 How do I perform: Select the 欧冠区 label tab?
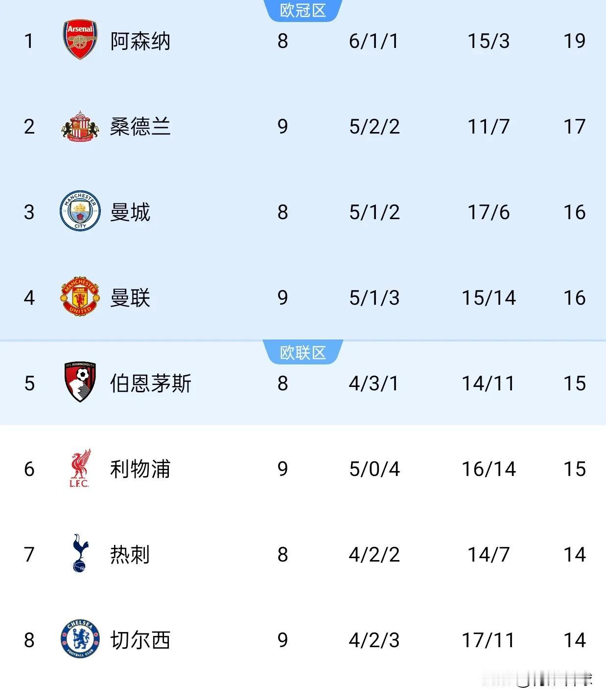303,10
